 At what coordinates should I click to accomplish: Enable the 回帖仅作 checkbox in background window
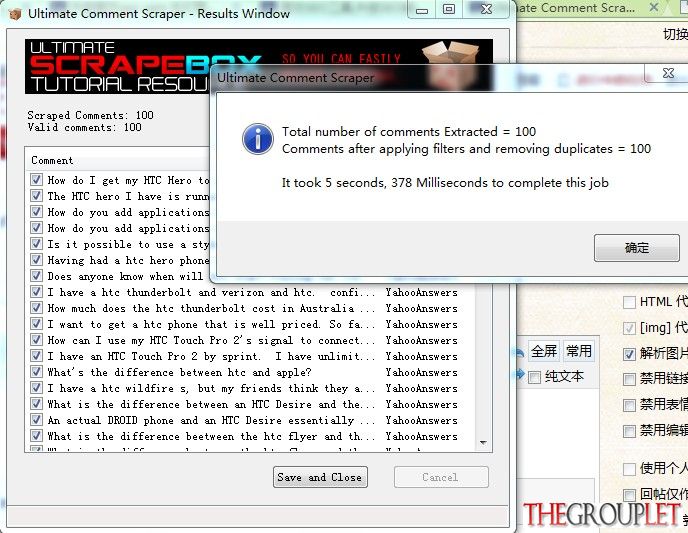coord(629,495)
